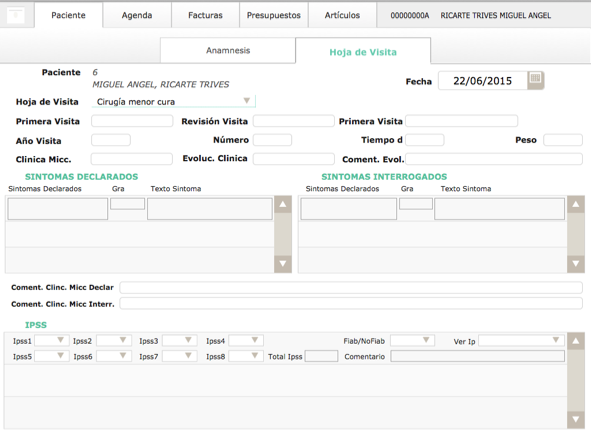The image size is (591, 431).
Task: Click the Peso input field
Action: pyautogui.click(x=563, y=140)
